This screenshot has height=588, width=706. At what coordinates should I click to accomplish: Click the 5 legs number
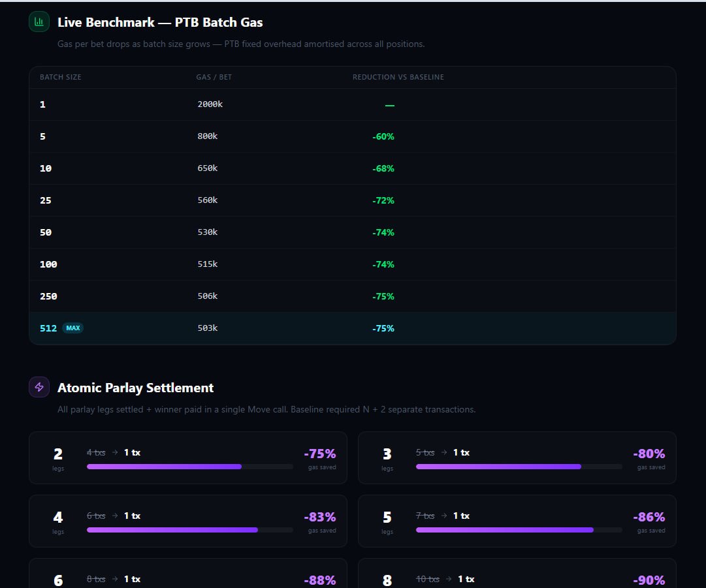[387, 518]
